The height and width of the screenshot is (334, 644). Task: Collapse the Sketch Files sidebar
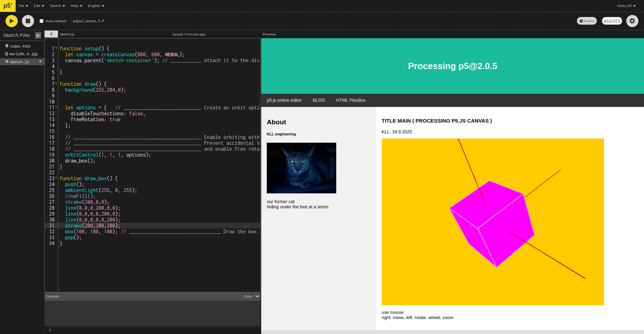pyautogui.click(x=51, y=34)
